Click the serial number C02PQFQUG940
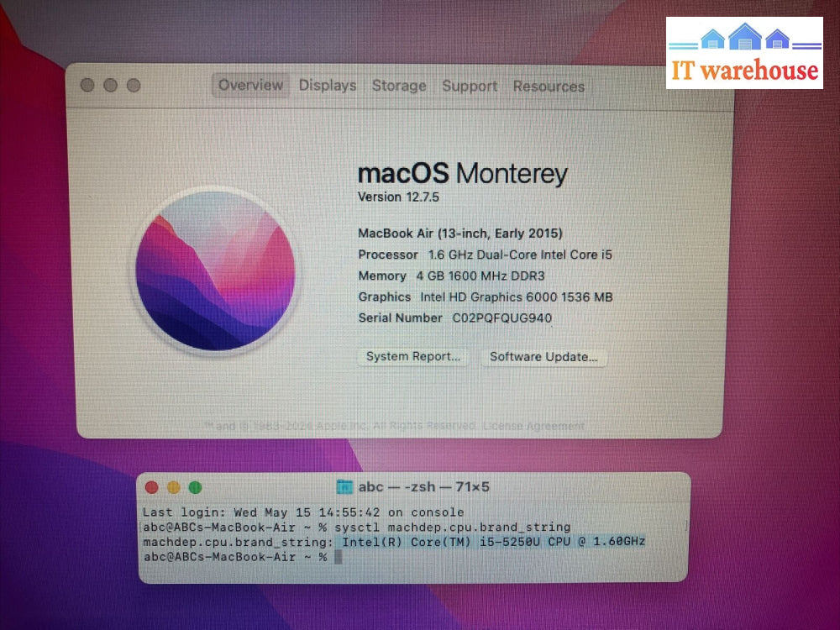 (502, 318)
